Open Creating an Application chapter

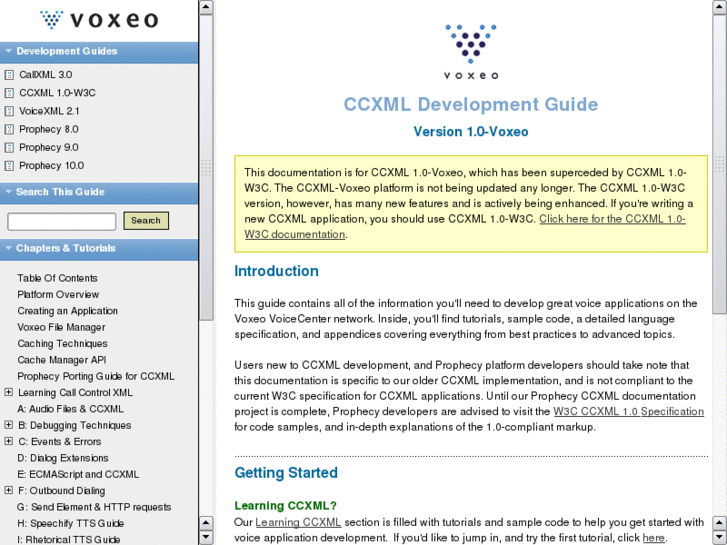pos(68,311)
